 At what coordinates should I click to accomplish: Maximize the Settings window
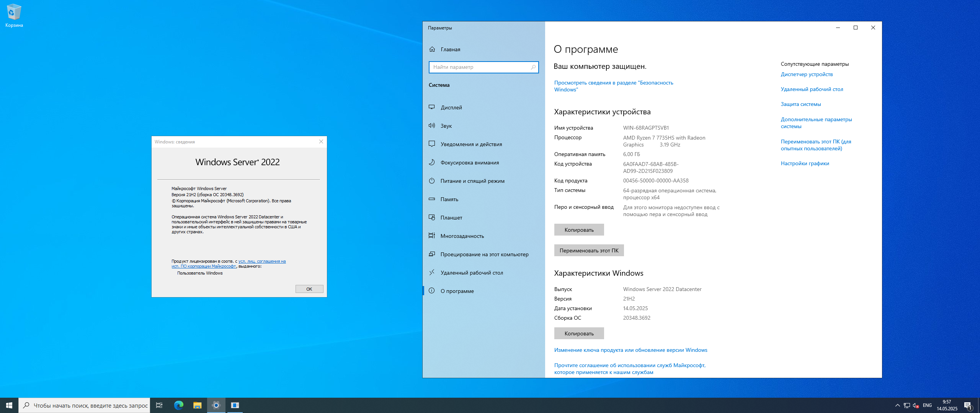click(x=856, y=28)
